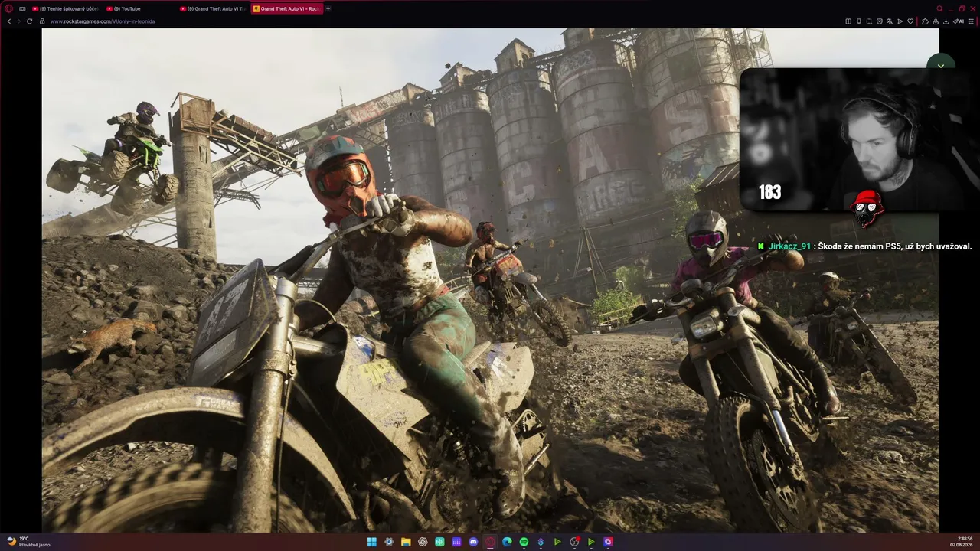
Task: Open the pinboards pin icon
Action: [x=859, y=21]
